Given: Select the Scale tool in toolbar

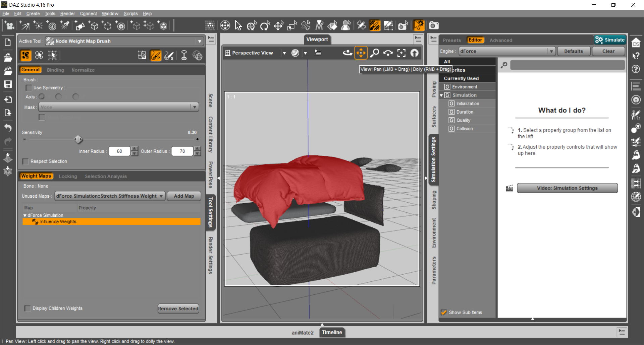Looking at the screenshot, I should tap(292, 25).
